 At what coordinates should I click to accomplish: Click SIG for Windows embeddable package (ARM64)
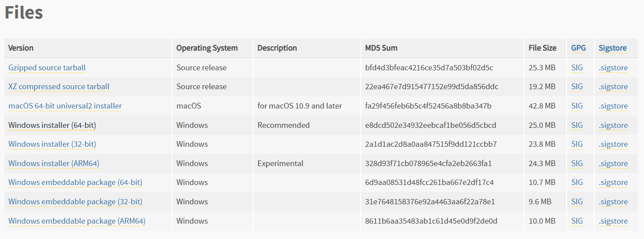[x=577, y=221]
